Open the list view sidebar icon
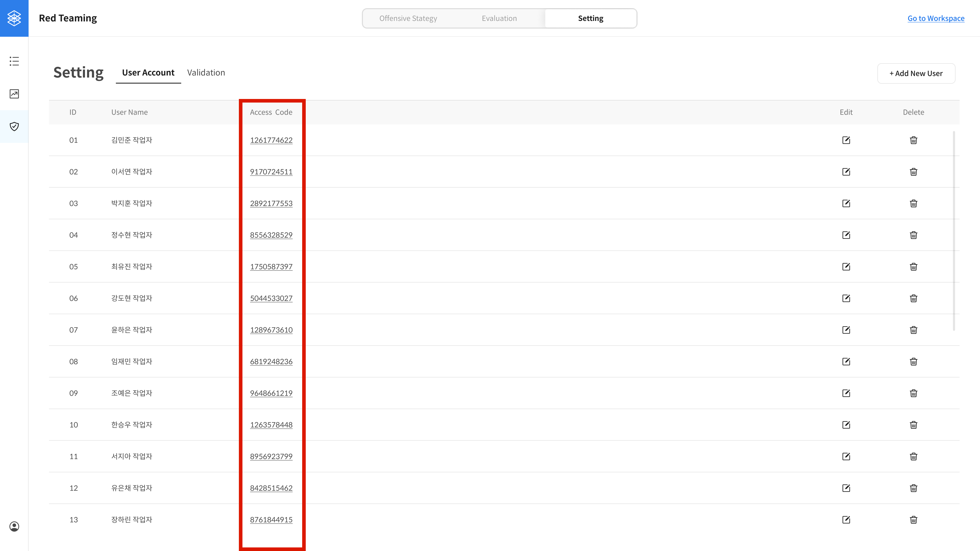 pyautogui.click(x=14, y=61)
